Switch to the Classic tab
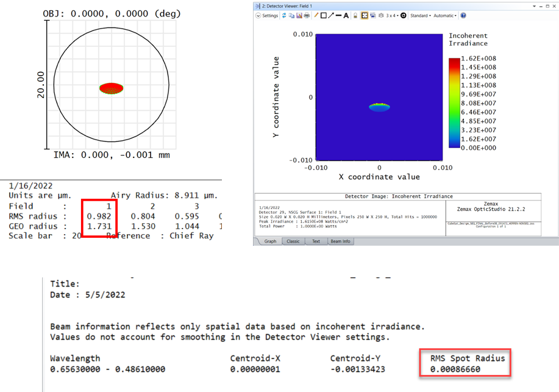This screenshot has width=559, height=392. pos(293,241)
